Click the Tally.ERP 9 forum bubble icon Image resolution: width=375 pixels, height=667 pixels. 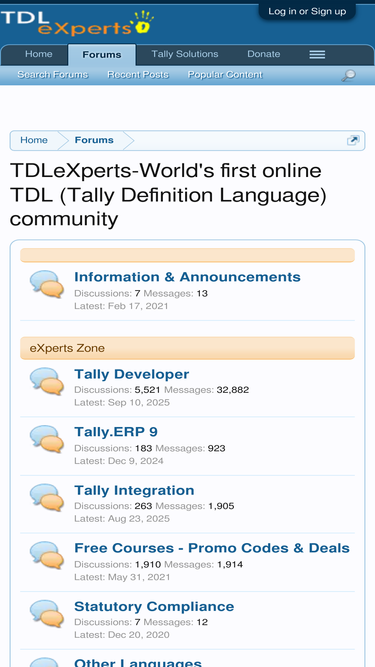click(x=47, y=439)
